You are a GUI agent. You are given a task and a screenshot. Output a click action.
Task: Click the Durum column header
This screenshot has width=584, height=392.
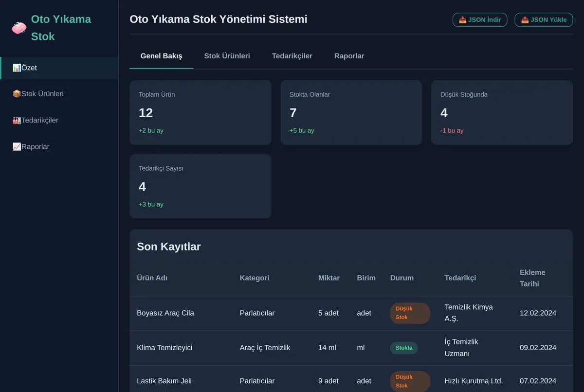coord(401,278)
